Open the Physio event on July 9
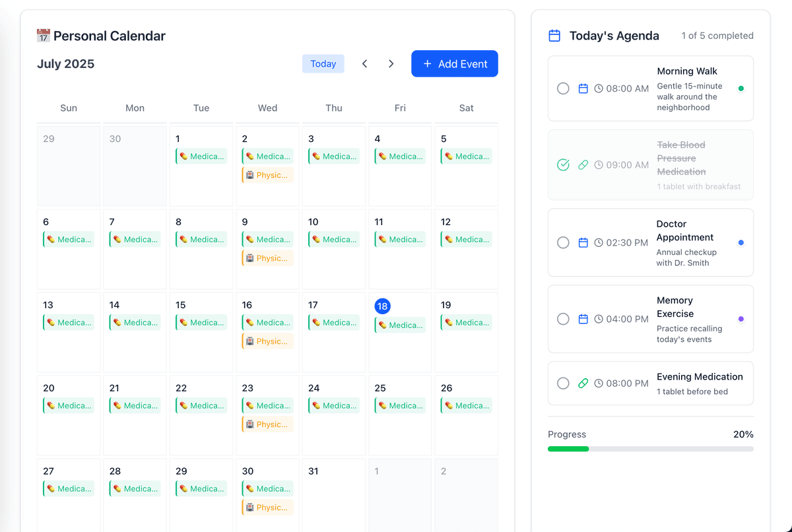The image size is (792, 532). 267,258
